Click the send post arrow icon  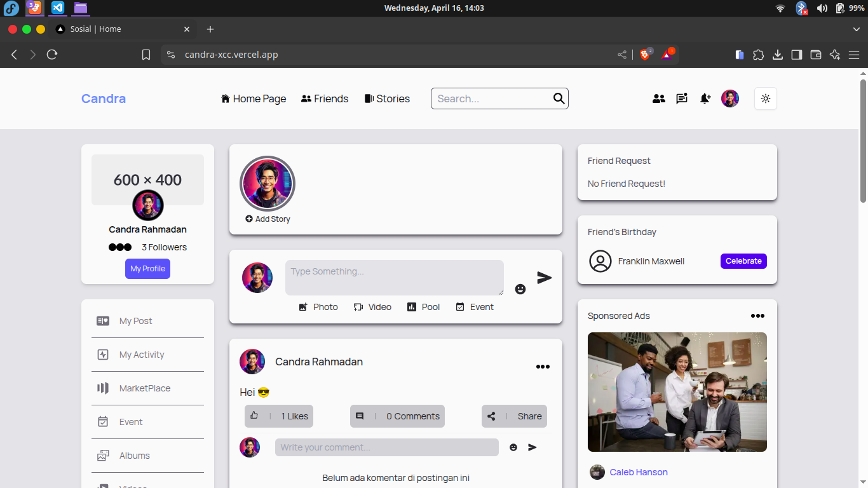pyautogui.click(x=544, y=278)
